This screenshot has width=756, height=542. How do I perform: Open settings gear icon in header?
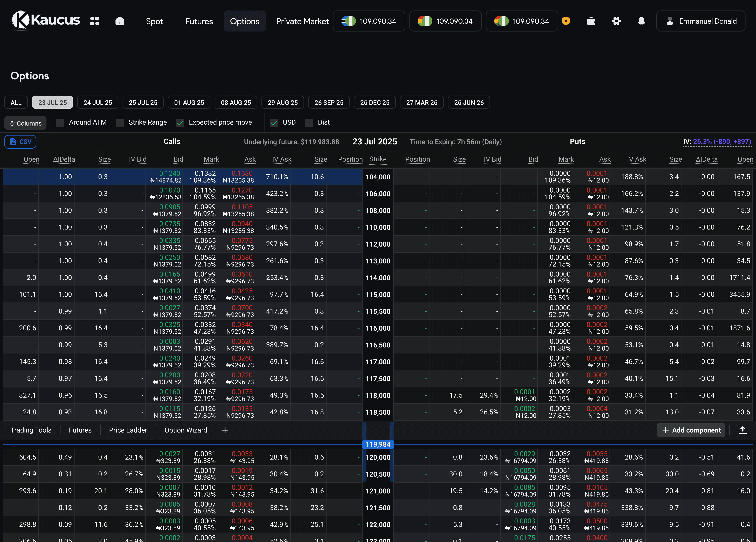pos(616,21)
